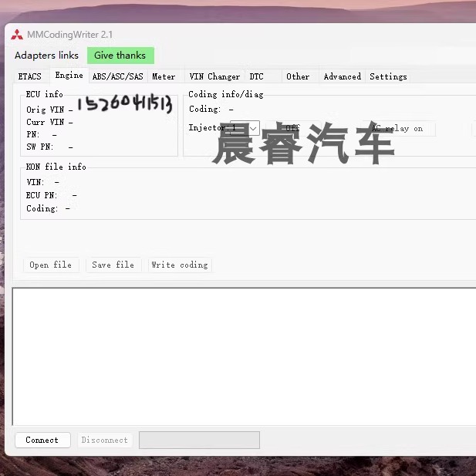
Task: Click the progress bar beside Disconnect
Action: (200, 440)
